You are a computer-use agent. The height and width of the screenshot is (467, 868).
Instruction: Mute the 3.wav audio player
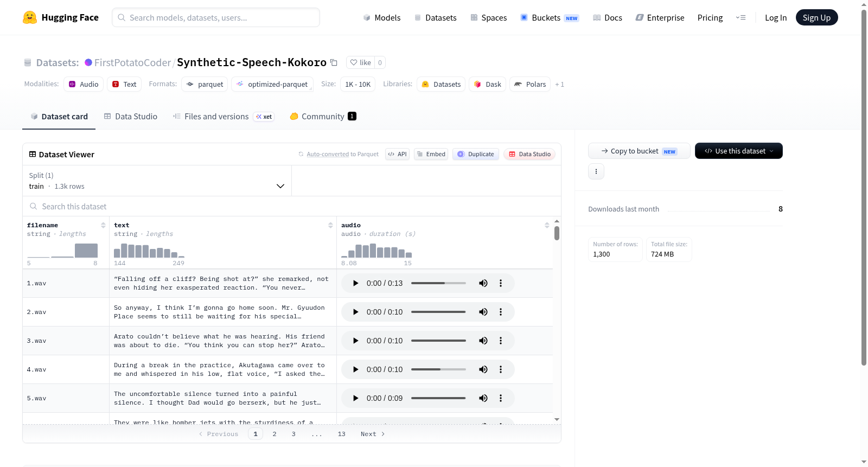pyautogui.click(x=483, y=341)
